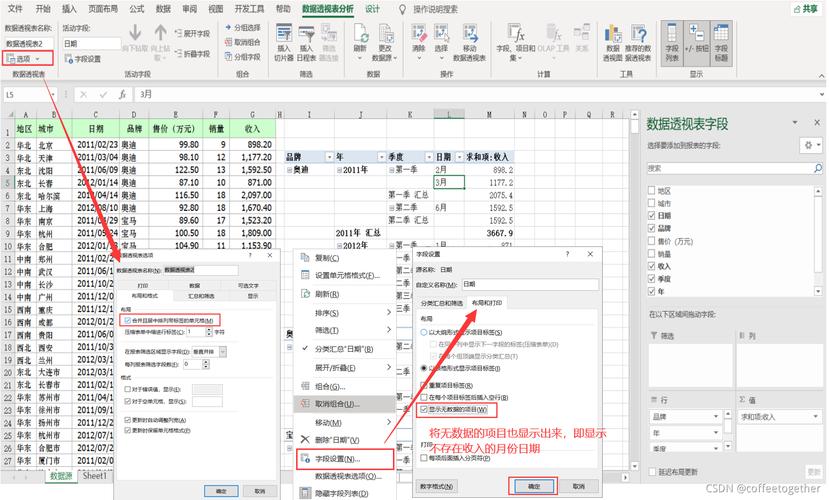This screenshot has width=829, height=500.
Task: Open 求和项:收入 dropdown in values area
Action: click(815, 416)
